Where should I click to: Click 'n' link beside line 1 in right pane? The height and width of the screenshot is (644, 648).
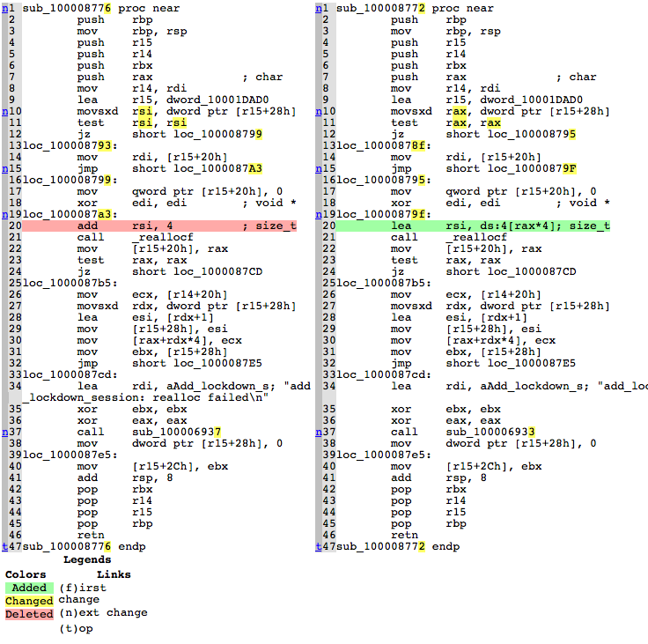pyautogui.click(x=319, y=8)
